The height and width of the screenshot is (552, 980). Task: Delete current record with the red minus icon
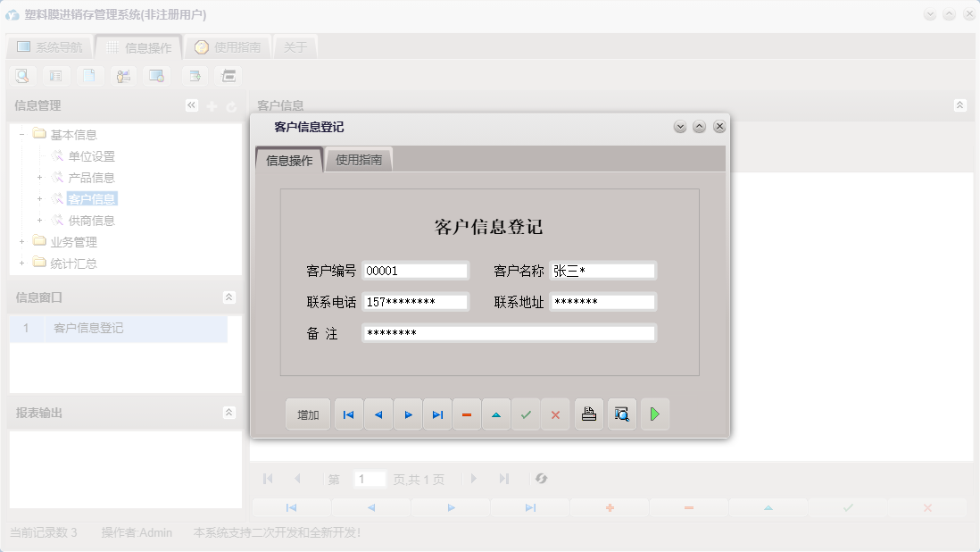click(467, 414)
